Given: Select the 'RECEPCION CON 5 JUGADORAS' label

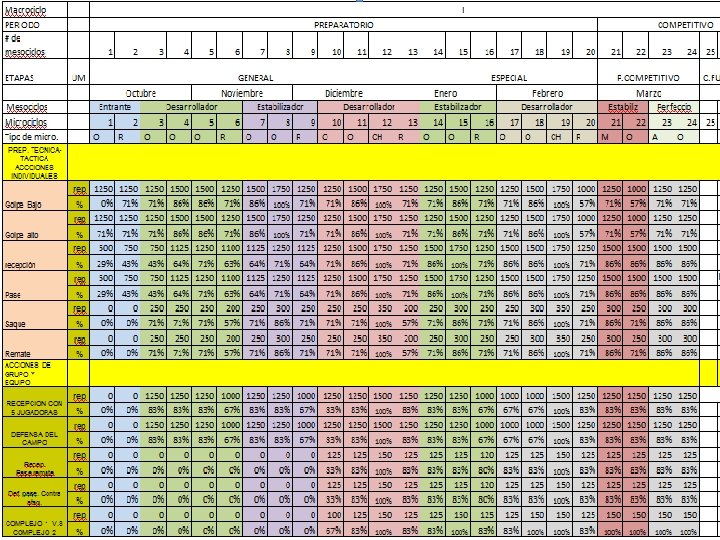Looking at the screenshot, I should tap(34, 402).
